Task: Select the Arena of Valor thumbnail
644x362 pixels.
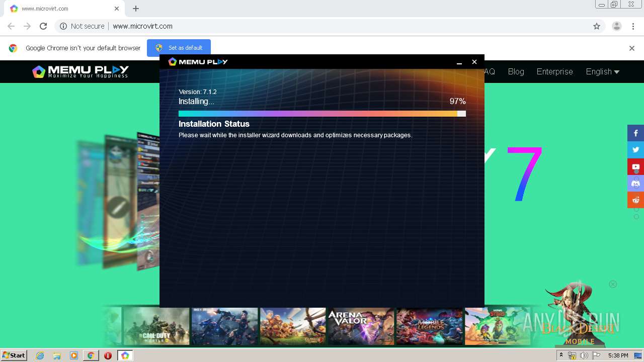Action: (361, 326)
